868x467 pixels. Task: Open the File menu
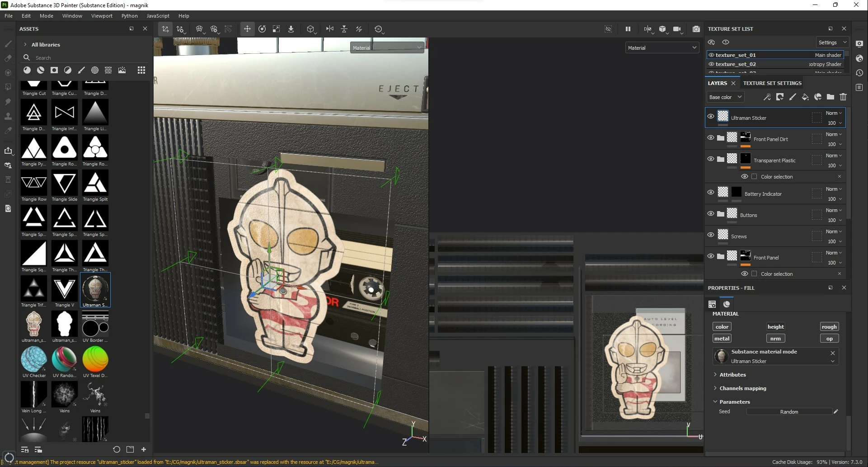point(9,16)
